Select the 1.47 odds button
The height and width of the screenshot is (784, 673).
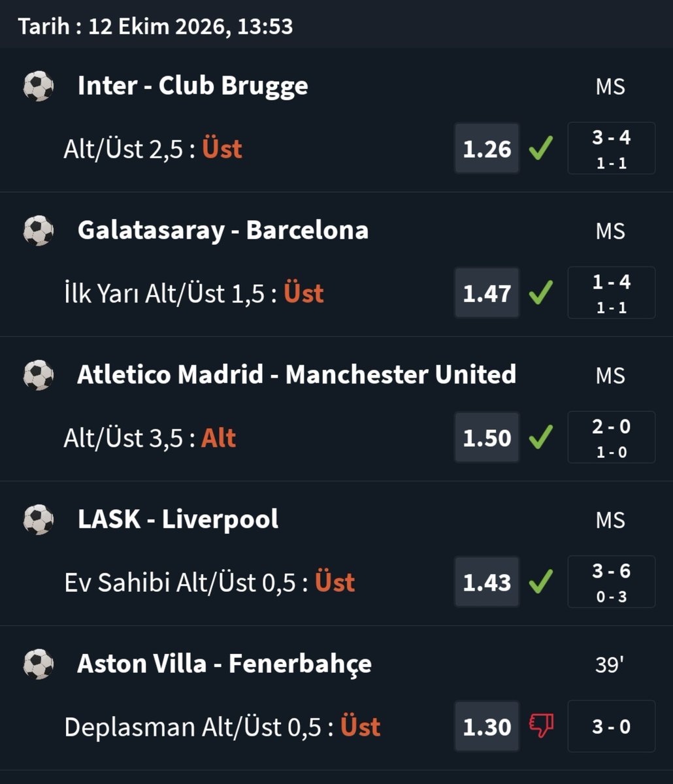pyautogui.click(x=487, y=293)
